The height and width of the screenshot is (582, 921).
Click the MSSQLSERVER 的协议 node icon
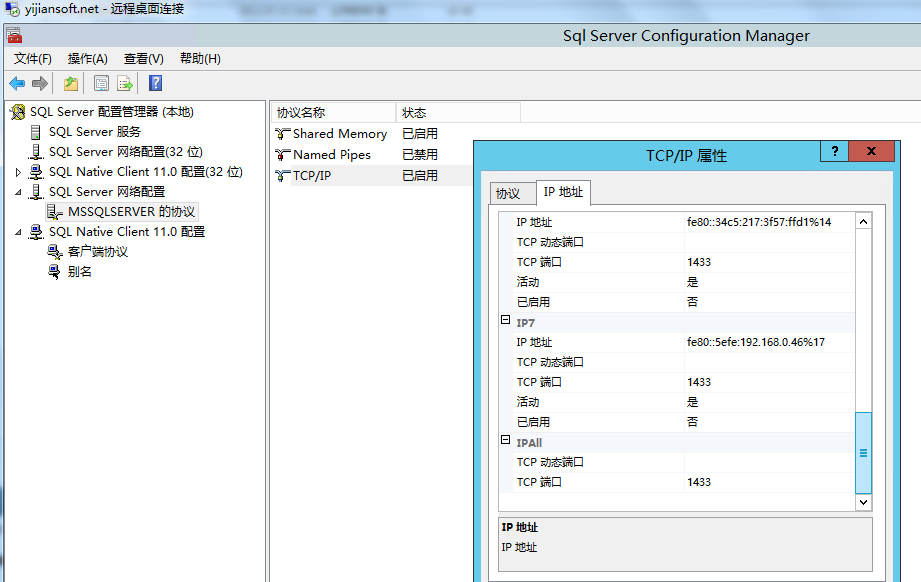tap(55, 212)
